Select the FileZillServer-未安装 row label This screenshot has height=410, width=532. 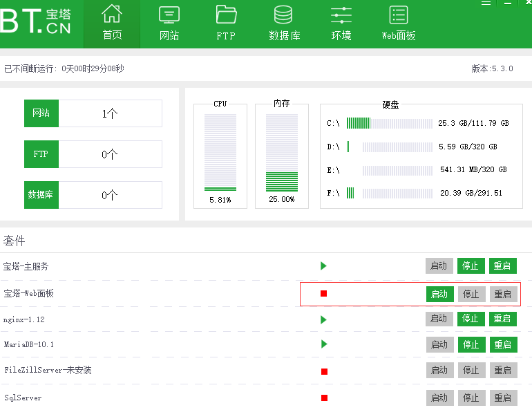(48, 370)
